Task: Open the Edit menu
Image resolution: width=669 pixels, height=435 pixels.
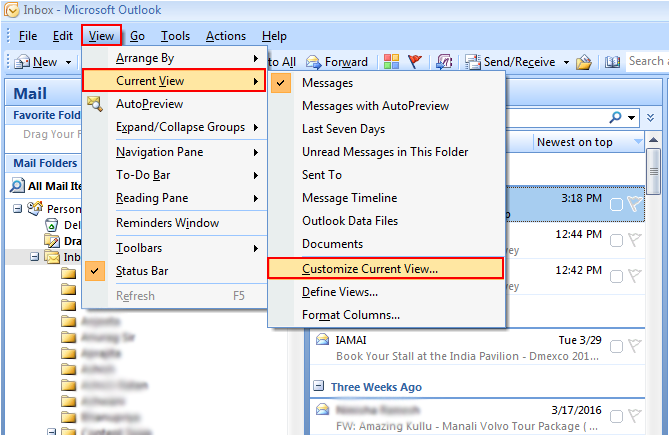Action: pos(63,36)
